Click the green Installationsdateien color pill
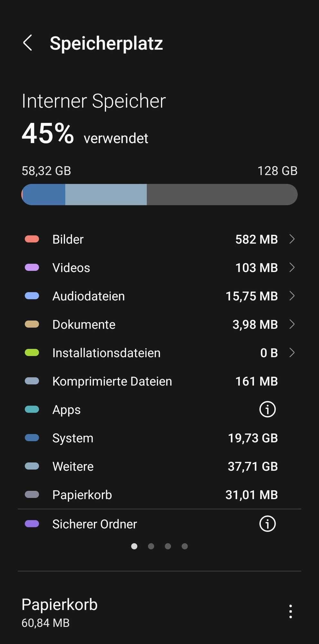The height and width of the screenshot is (644, 319). [32, 353]
